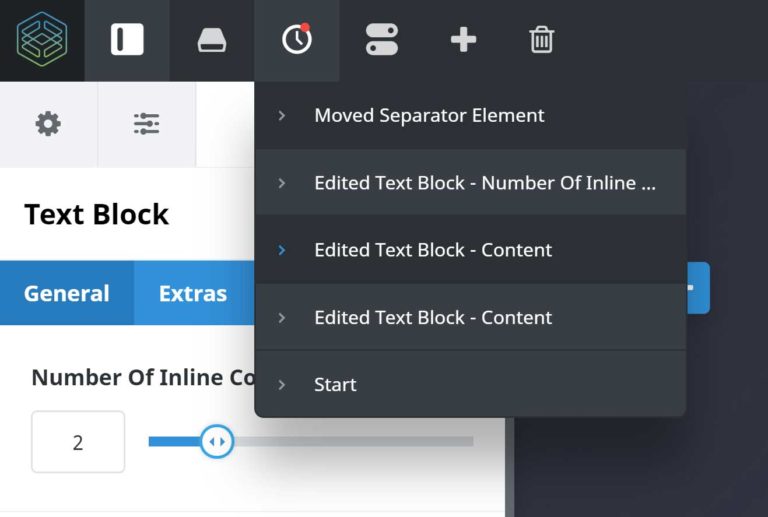Click the blue chevron of current history state
Screen dimensions: 768x517
point(282,250)
